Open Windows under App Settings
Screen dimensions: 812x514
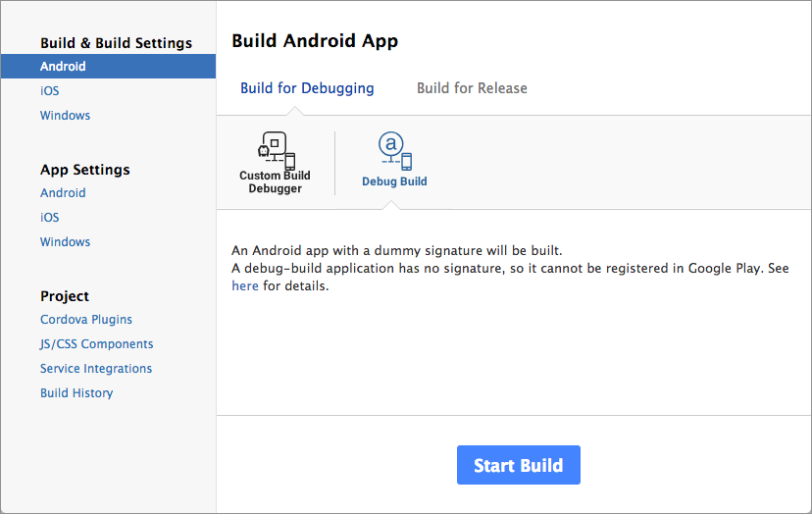66,241
